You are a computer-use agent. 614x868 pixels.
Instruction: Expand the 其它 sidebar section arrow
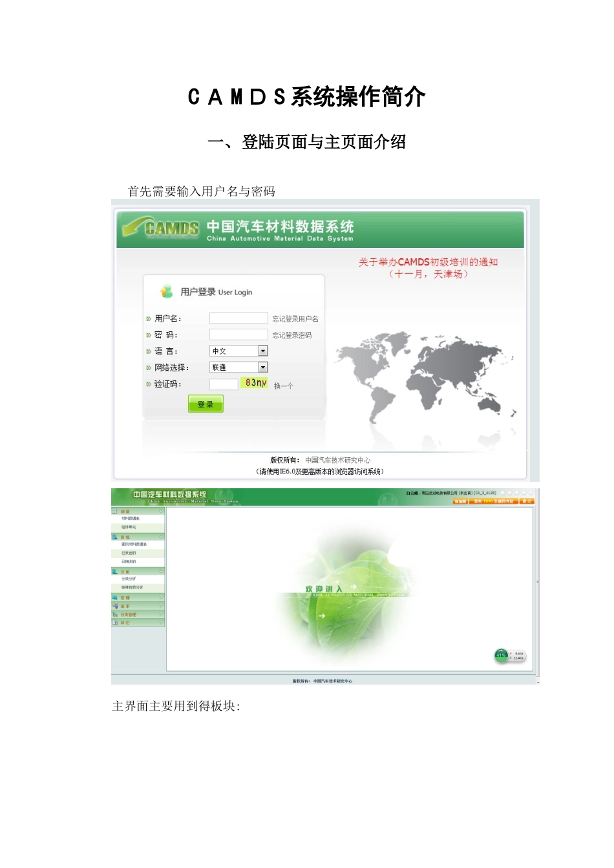pyautogui.click(x=161, y=622)
